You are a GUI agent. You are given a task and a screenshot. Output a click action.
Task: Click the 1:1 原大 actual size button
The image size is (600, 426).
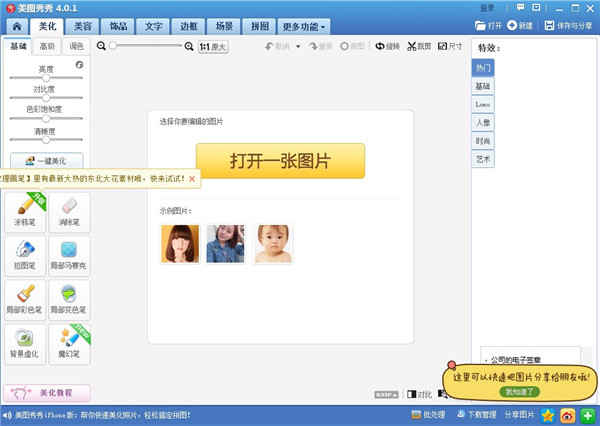[x=213, y=47]
